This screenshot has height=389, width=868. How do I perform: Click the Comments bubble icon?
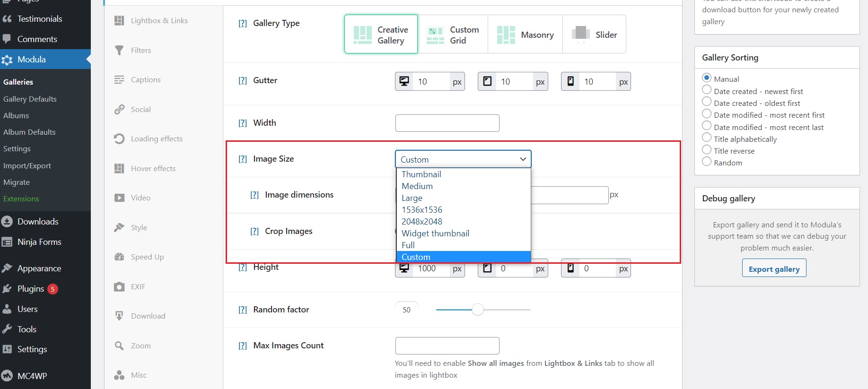point(7,39)
